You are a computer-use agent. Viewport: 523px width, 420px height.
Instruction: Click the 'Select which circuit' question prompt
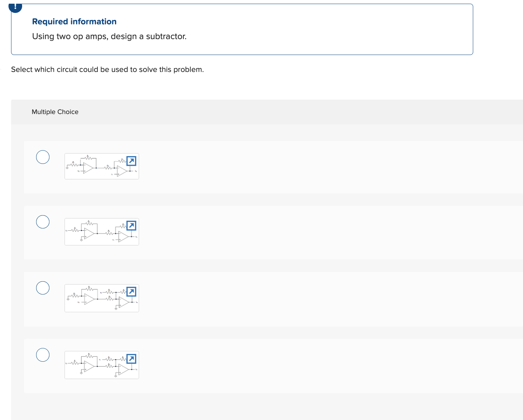pos(107,69)
